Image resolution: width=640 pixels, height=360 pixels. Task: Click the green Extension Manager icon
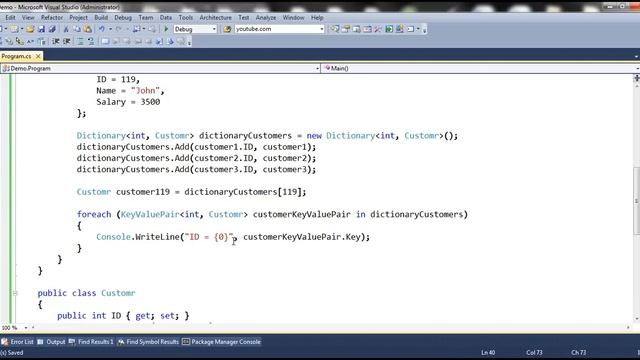389,29
